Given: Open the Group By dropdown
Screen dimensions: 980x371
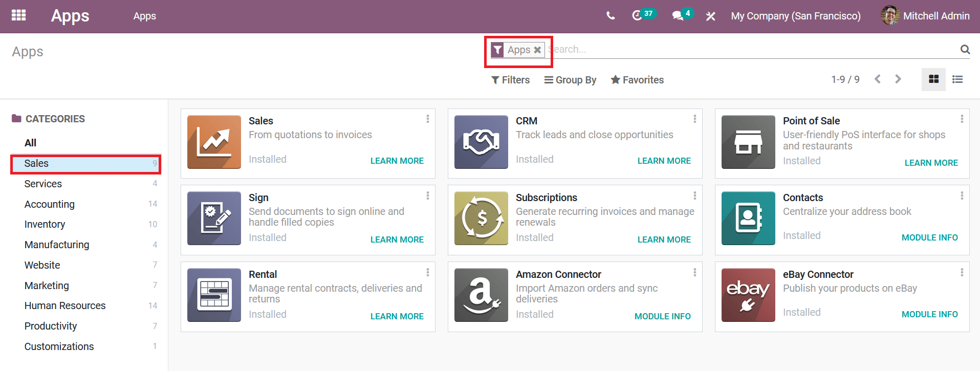Looking at the screenshot, I should coord(570,80).
